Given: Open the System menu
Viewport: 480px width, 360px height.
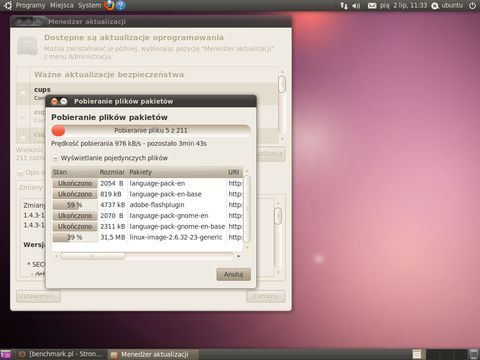Looking at the screenshot, I should click(89, 5).
